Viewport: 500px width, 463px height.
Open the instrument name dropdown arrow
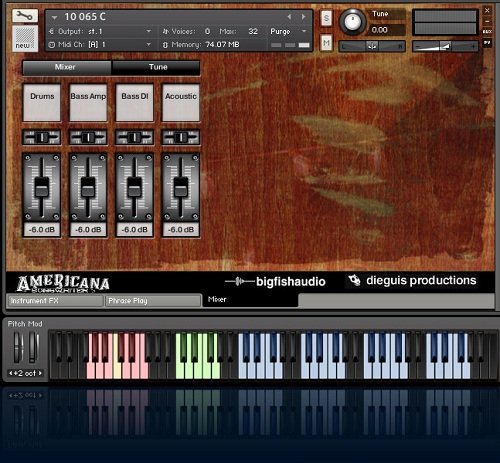(55, 17)
